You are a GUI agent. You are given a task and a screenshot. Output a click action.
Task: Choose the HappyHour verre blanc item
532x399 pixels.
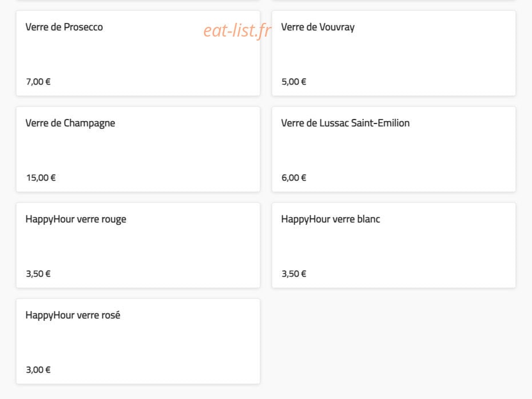[x=394, y=245]
